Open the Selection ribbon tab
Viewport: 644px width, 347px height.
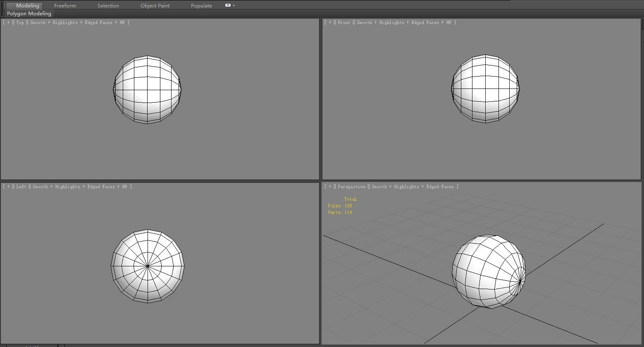(108, 5)
